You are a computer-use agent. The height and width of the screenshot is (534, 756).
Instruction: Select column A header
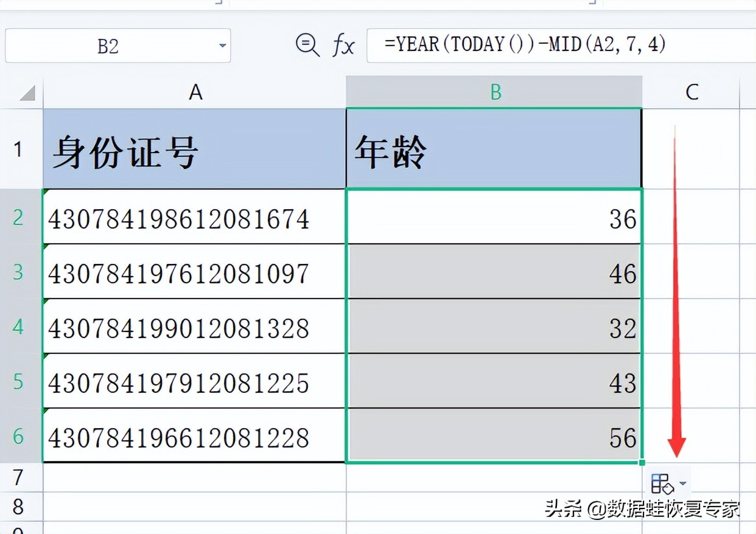point(195,92)
